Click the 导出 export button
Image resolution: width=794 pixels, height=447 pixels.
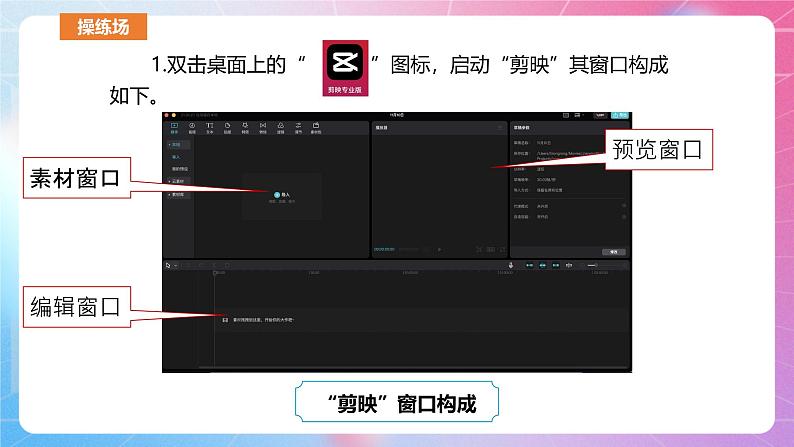[620, 115]
